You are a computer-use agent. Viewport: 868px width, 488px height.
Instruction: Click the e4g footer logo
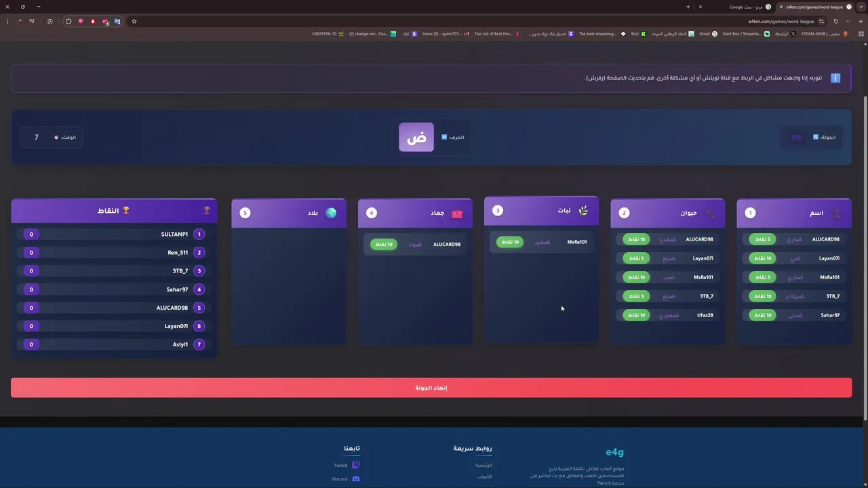coord(614,452)
